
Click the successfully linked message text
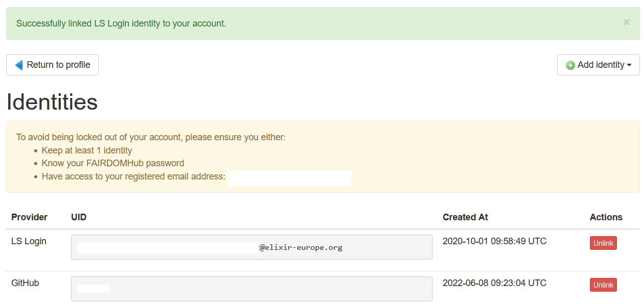[x=121, y=23]
